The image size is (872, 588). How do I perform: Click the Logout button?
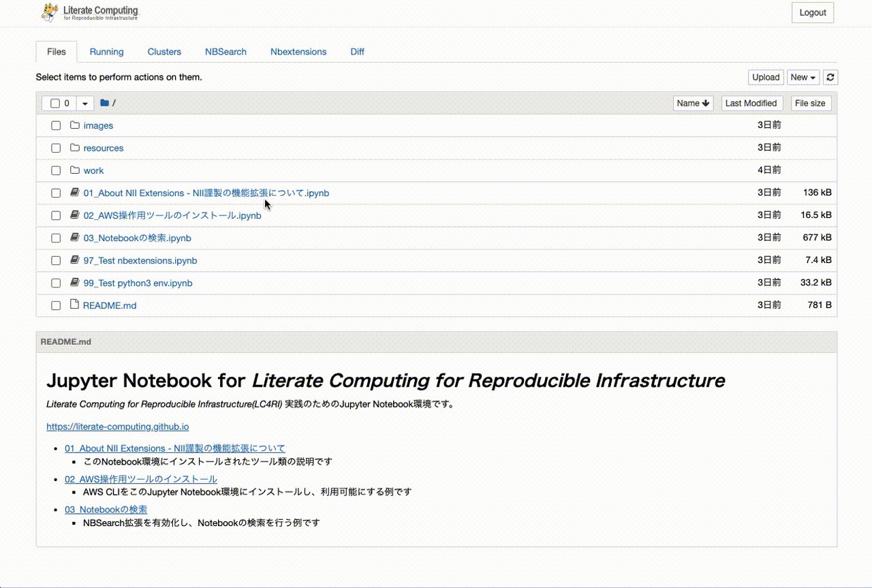[813, 12]
